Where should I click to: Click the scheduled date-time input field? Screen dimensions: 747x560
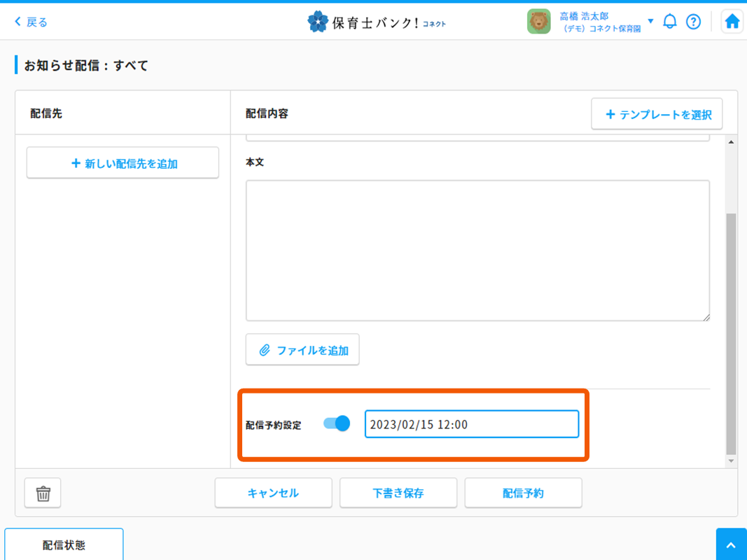pos(471,424)
